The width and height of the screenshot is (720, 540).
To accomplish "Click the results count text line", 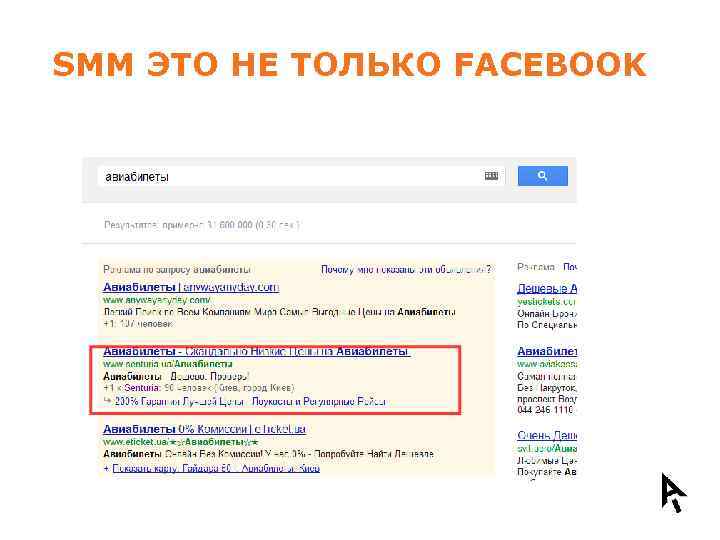I will pyautogui.click(x=202, y=225).
